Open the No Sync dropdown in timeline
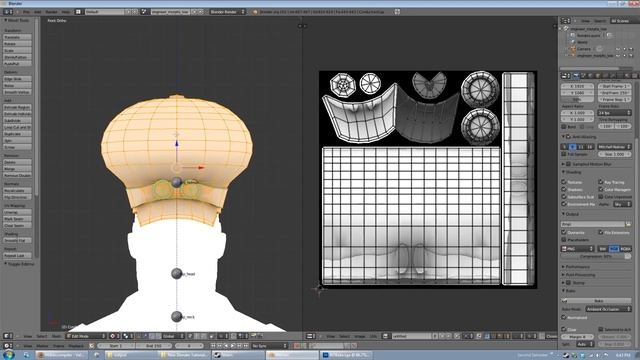Image resolution: width=640 pixels, height=360 pixels. tap(269, 346)
